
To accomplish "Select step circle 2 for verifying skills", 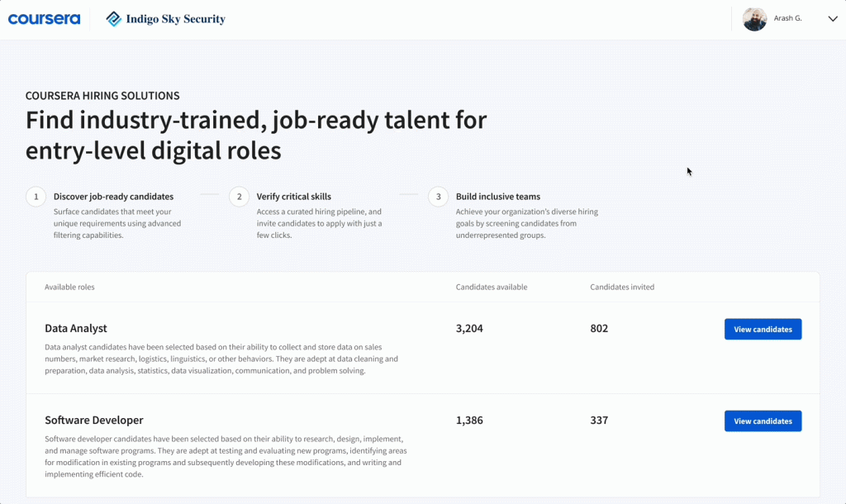I will [x=239, y=197].
